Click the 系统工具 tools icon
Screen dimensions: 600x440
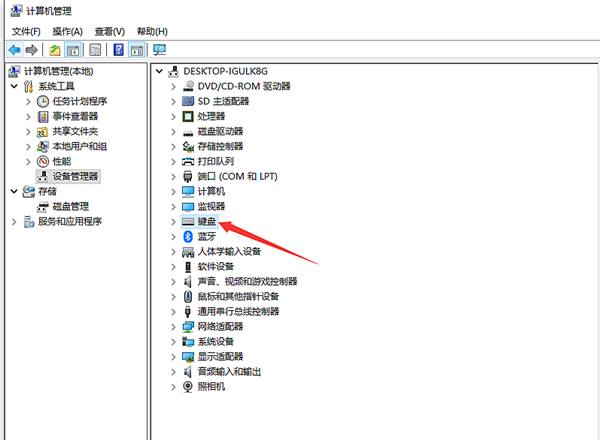pos(28,86)
